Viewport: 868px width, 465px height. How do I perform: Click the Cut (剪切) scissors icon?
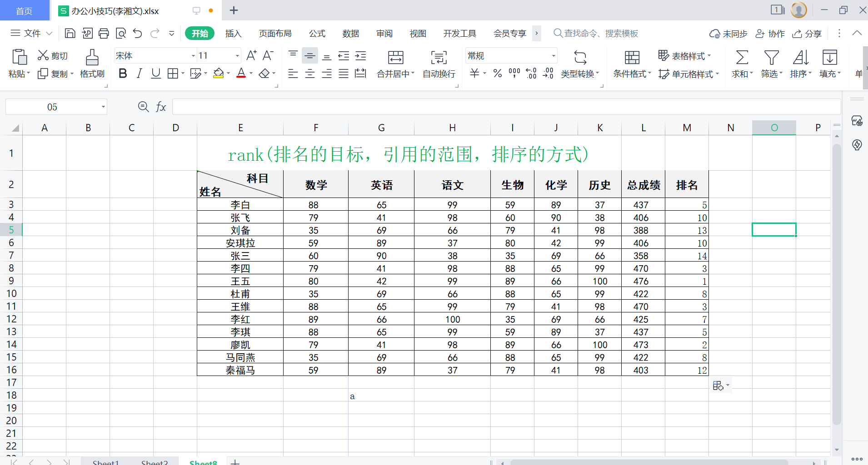click(43, 55)
